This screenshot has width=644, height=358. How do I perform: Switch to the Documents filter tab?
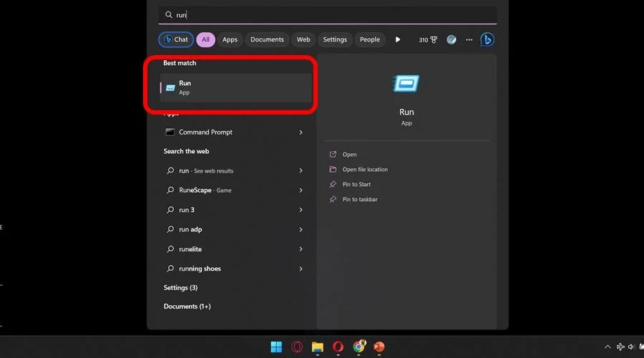[x=267, y=39]
